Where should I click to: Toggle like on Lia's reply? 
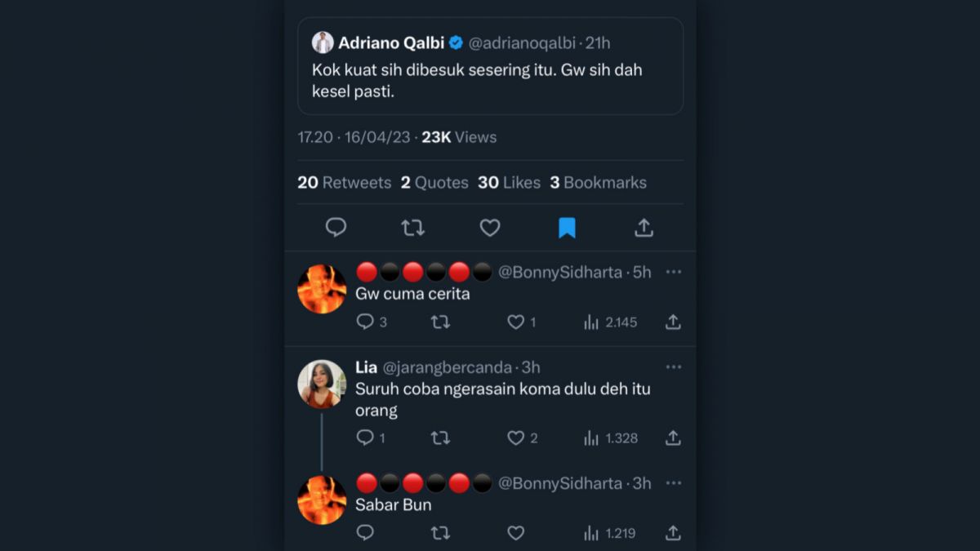click(515, 438)
